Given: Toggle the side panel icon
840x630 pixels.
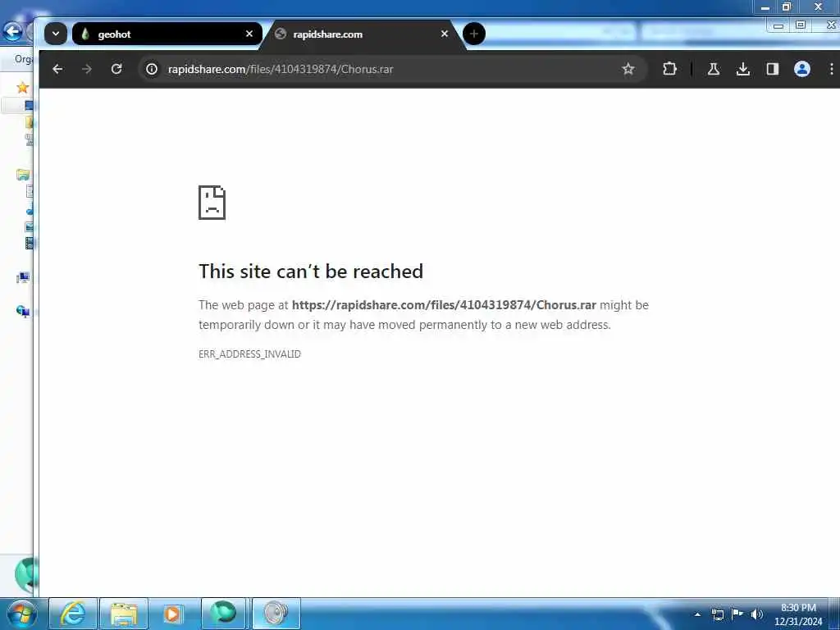Looking at the screenshot, I should point(772,69).
